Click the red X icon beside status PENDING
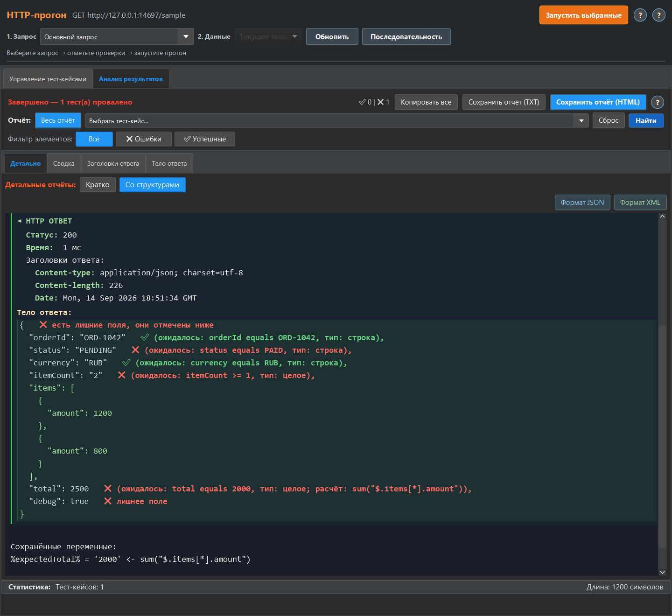 click(135, 350)
